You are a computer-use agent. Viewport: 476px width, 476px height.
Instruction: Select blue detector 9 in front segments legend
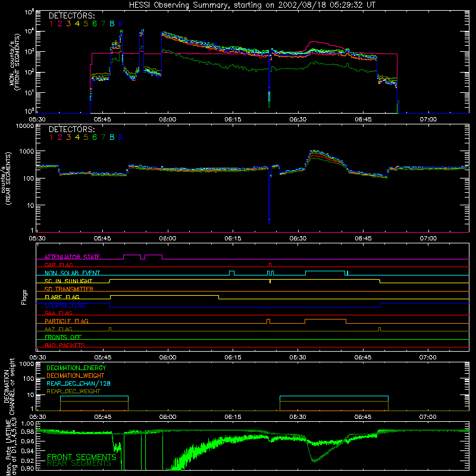coord(121,24)
